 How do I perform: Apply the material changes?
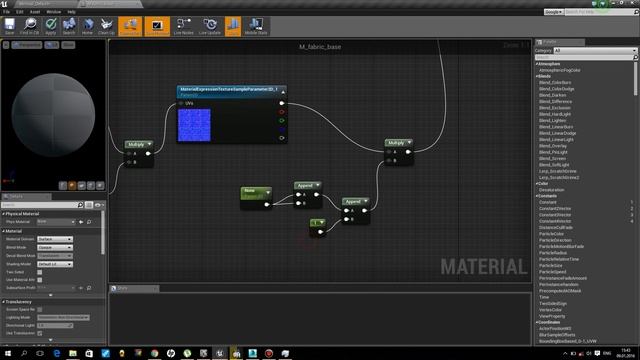[51, 26]
